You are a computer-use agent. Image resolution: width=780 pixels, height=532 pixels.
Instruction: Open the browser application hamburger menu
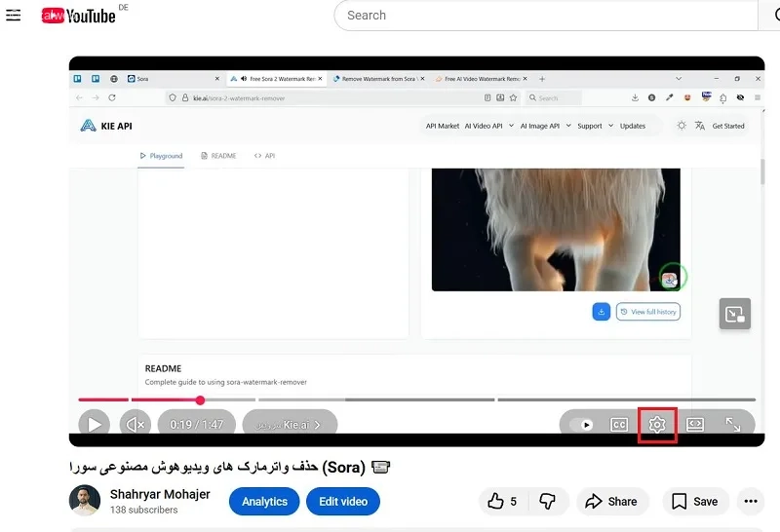tap(758, 98)
